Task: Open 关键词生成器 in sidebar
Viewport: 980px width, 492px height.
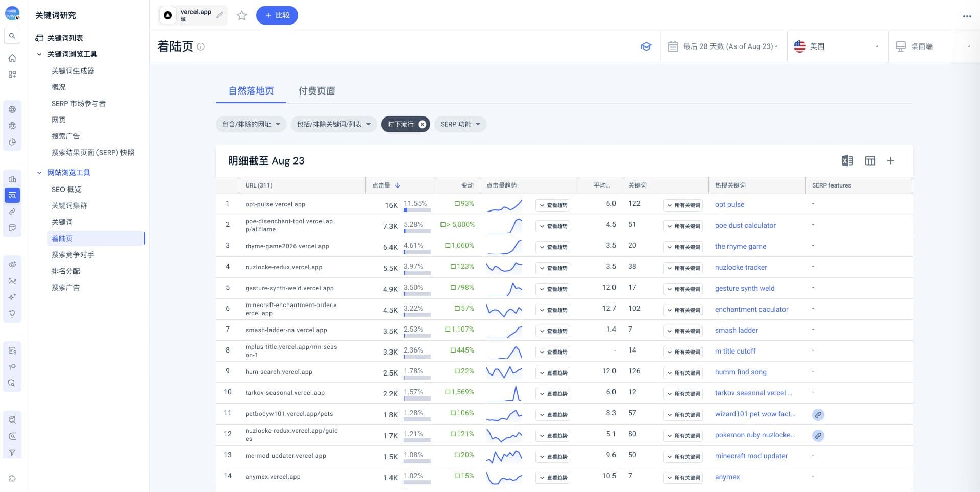Action: click(73, 71)
